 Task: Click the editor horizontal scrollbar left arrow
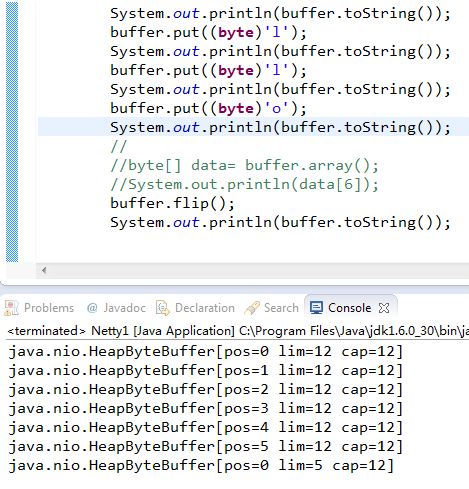click(x=44, y=270)
